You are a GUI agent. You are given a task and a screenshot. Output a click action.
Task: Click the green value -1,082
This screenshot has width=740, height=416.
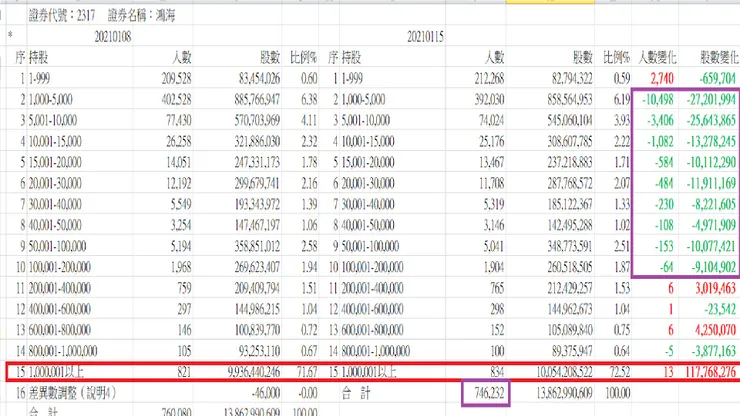click(x=660, y=142)
